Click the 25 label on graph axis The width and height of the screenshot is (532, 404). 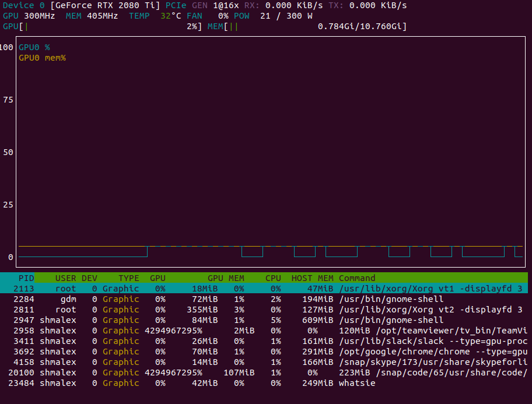click(8, 205)
